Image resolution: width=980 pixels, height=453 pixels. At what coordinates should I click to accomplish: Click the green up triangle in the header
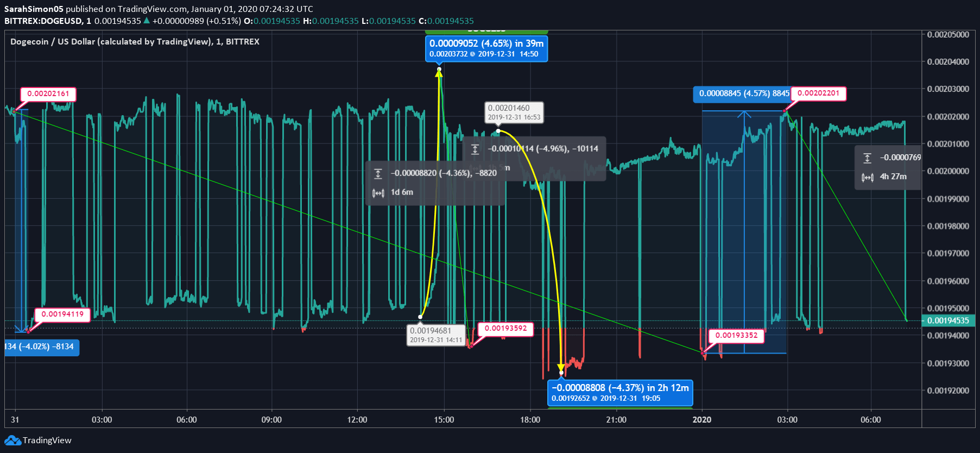click(147, 21)
